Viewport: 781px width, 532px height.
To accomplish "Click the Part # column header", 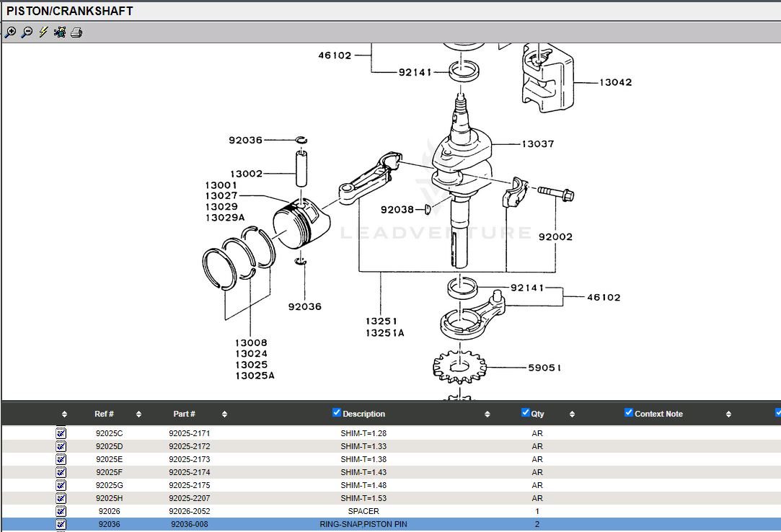I will (x=184, y=414).
